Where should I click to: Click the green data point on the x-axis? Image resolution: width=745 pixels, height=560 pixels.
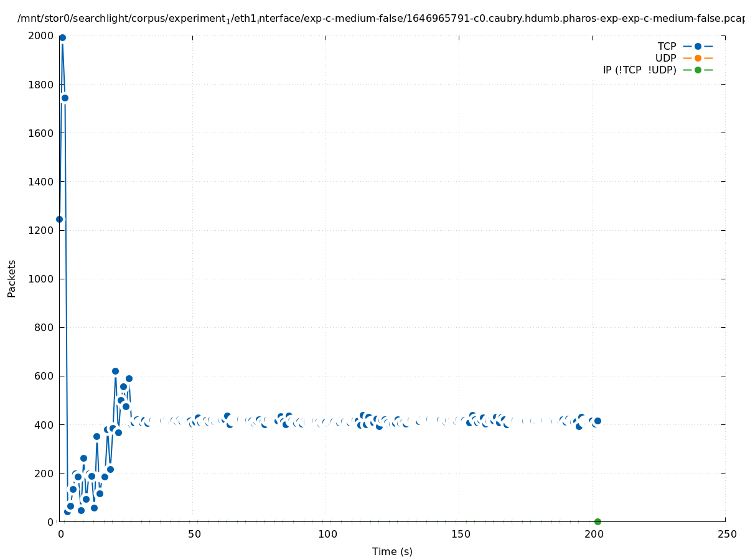597,521
